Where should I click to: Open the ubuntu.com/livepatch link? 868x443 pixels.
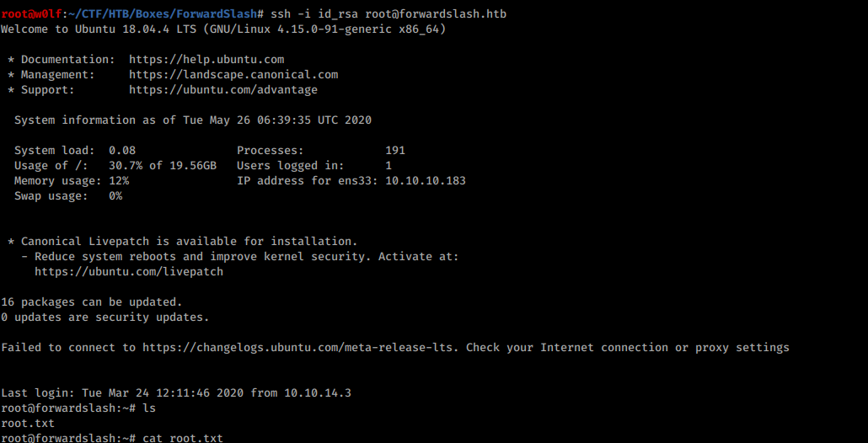129,271
